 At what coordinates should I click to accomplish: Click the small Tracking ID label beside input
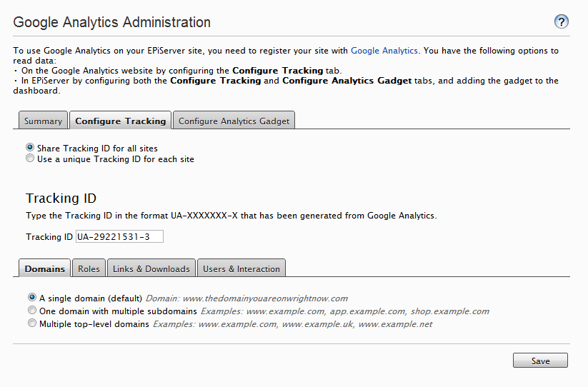coord(49,237)
